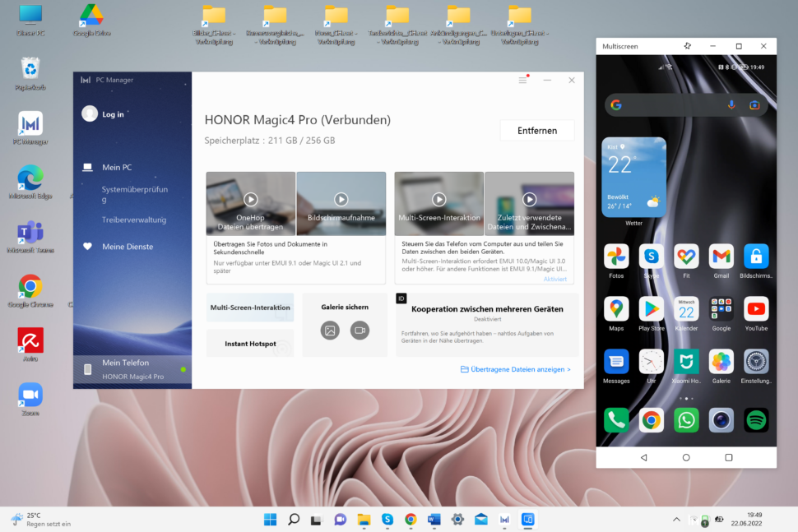The height and width of the screenshot is (532, 798).
Task: Open the Camera app in phone dock
Action: pyautogui.click(x=721, y=420)
